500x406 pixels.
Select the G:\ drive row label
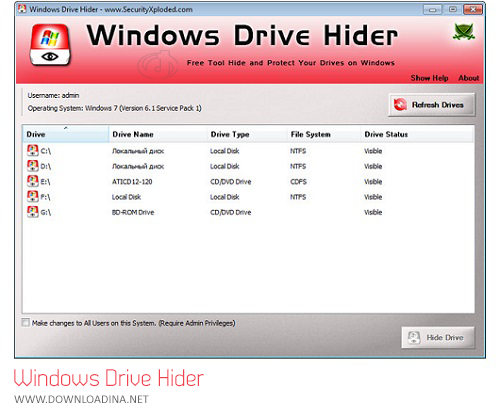[x=46, y=213]
